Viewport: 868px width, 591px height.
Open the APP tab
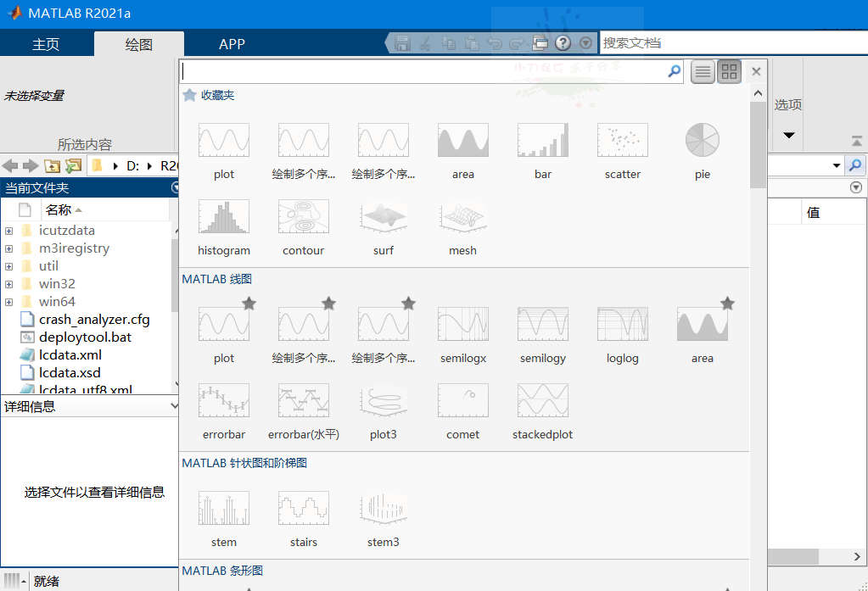click(x=232, y=45)
